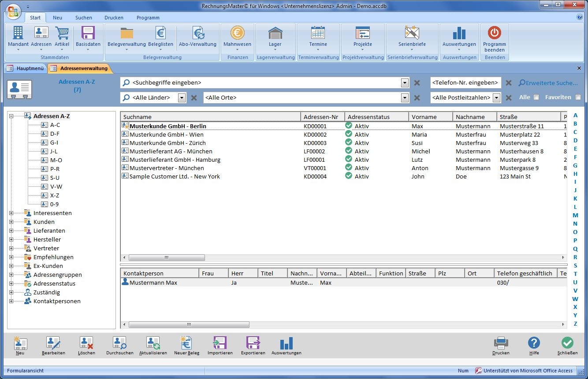Open the Mahnwesen euro coin icon
The height and width of the screenshot is (379, 588).
point(237,33)
